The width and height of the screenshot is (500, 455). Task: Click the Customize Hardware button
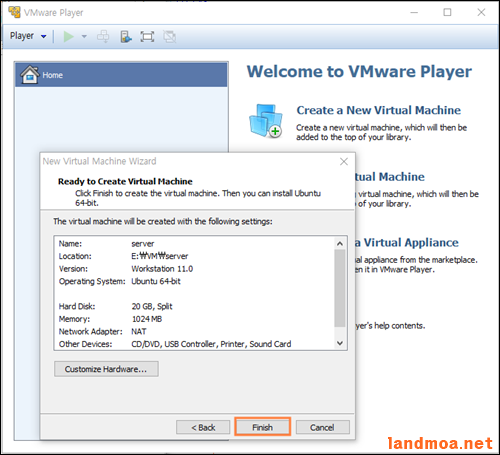point(106,369)
